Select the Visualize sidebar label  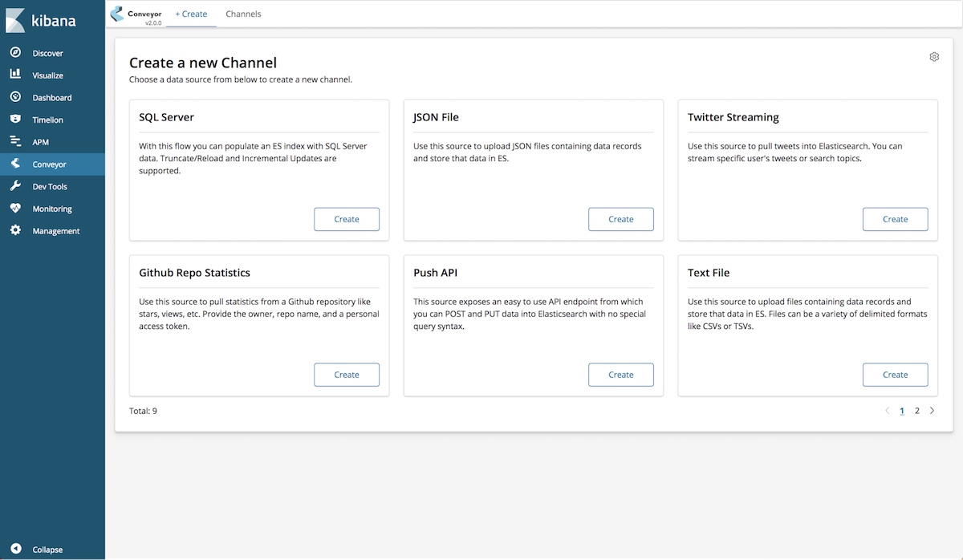pyautogui.click(x=47, y=75)
